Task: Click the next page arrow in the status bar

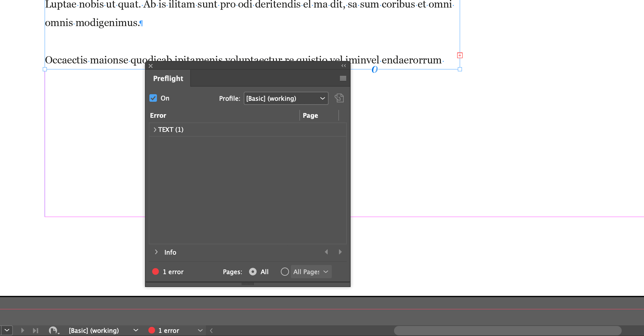Action: [x=22, y=330]
